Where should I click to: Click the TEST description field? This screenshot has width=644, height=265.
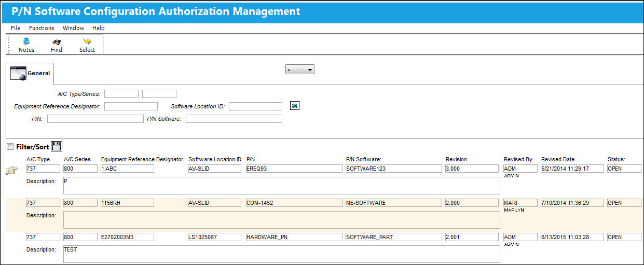[x=282, y=254]
